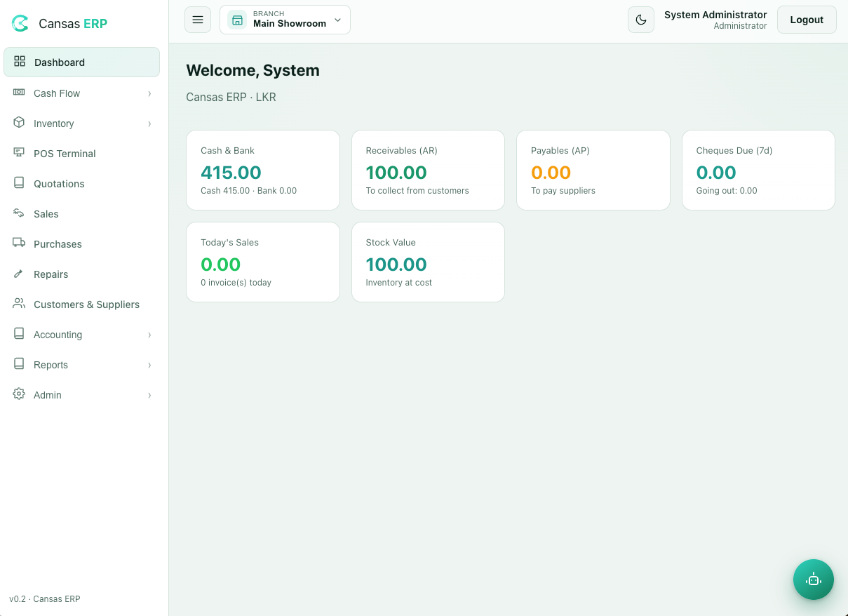848x616 pixels.
Task: Click the Dashboard grid icon
Action: [x=20, y=62]
